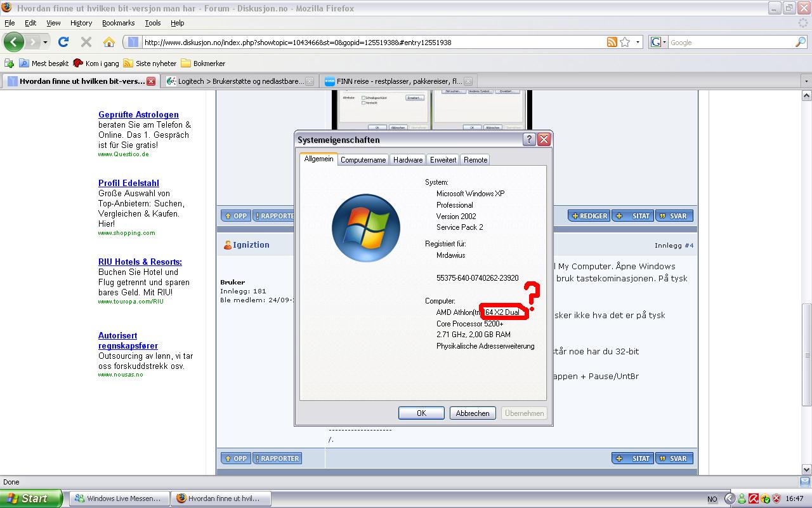The image size is (812, 508).
Task: Open the Bookmarks menu
Action: pyautogui.click(x=118, y=23)
